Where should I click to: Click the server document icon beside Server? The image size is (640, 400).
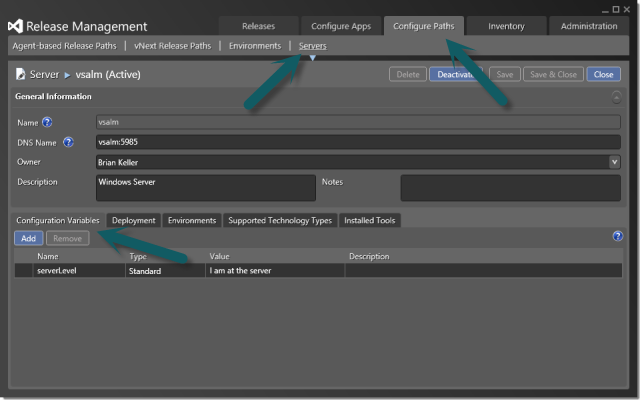20,74
